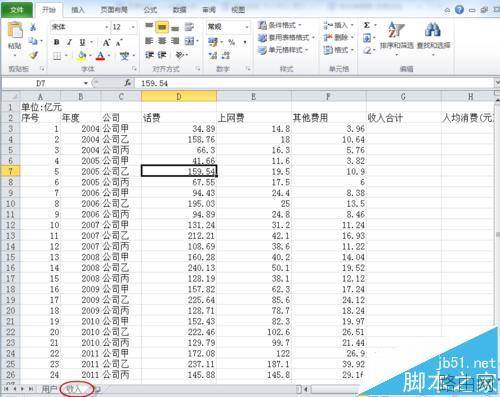Click the Insert new worksheet tab icon
The image size is (500, 397).
98,389
